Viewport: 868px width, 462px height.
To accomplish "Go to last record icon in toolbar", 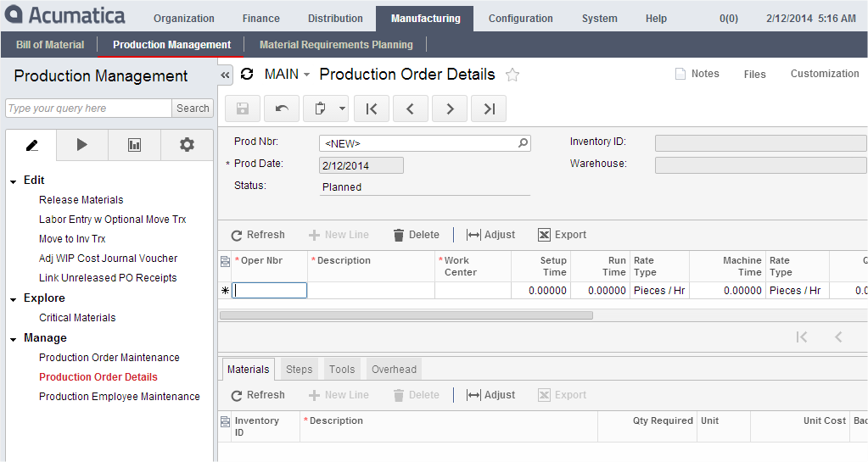I will click(x=489, y=109).
